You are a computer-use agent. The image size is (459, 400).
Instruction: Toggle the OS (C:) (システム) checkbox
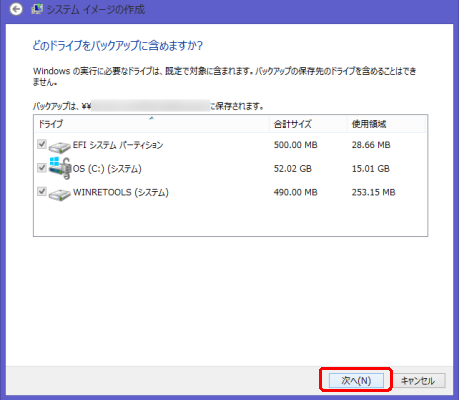coord(42,168)
